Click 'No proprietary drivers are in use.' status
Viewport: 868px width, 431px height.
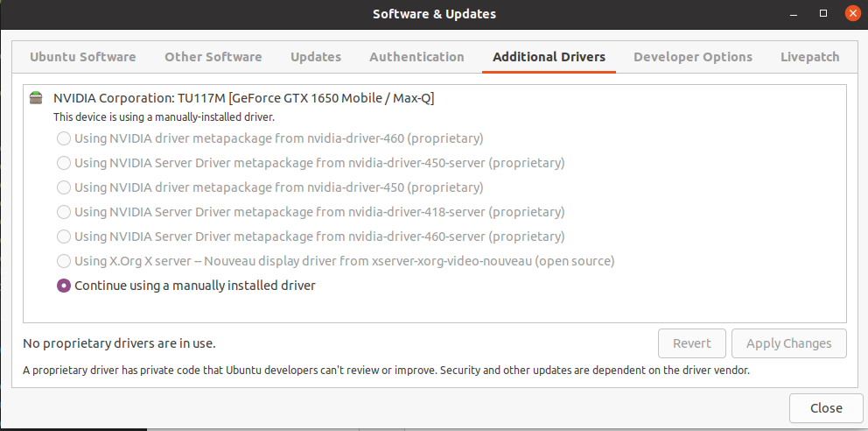[119, 343]
